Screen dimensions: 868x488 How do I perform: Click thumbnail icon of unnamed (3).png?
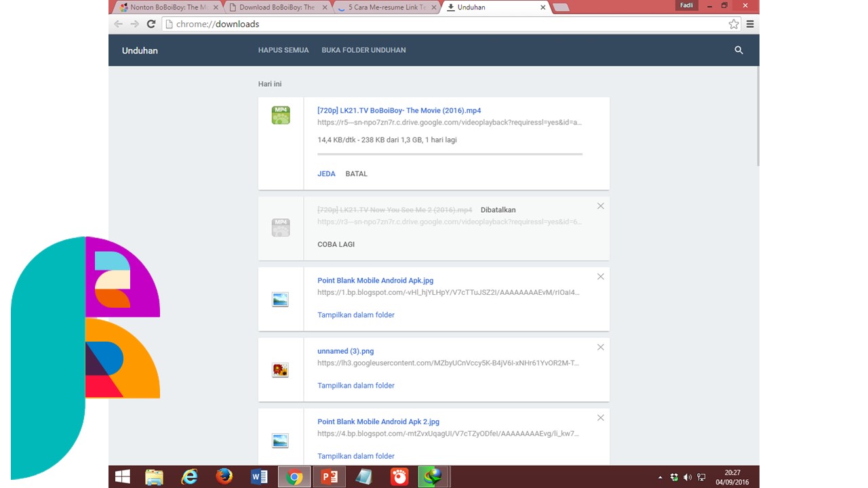tap(281, 370)
